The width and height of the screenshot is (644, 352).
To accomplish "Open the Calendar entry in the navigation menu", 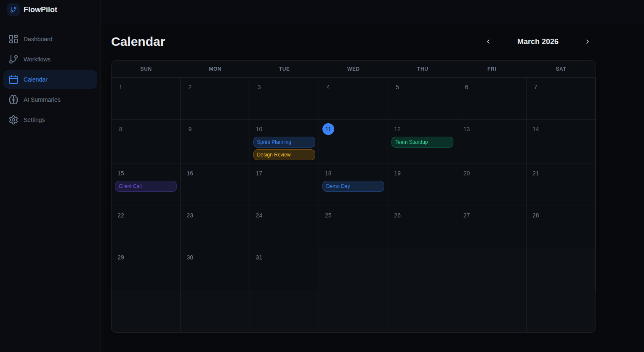I will (35, 79).
